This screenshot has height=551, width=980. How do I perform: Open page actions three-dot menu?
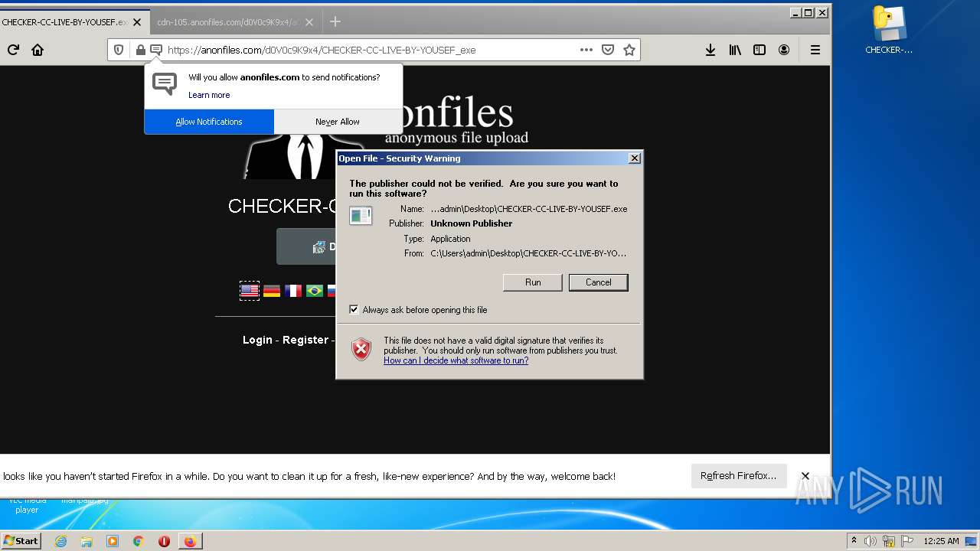pos(586,50)
